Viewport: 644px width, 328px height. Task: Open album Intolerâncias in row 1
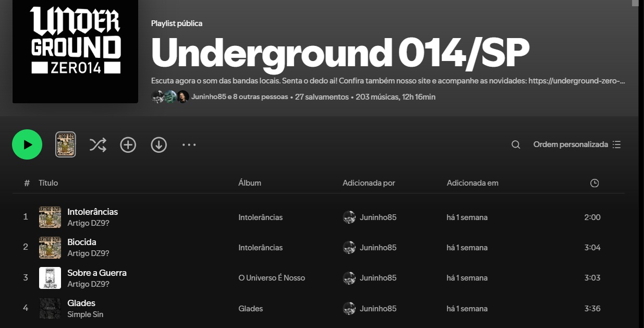[260, 217]
